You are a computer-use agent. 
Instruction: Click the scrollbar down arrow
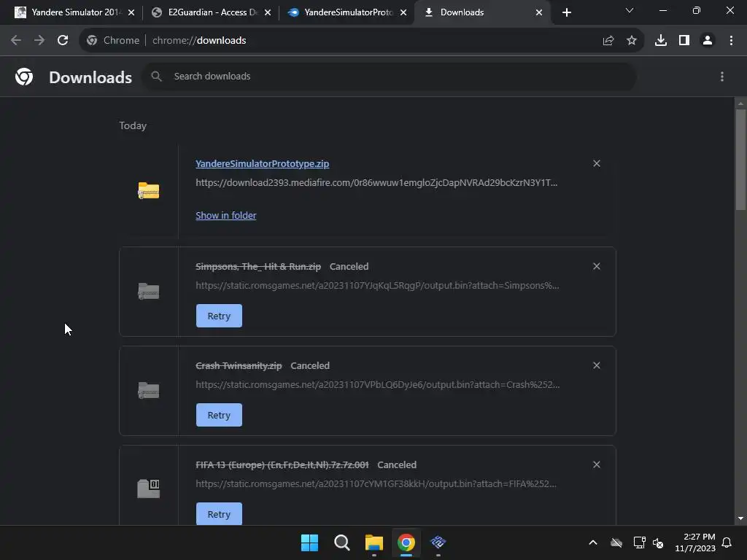point(740,518)
